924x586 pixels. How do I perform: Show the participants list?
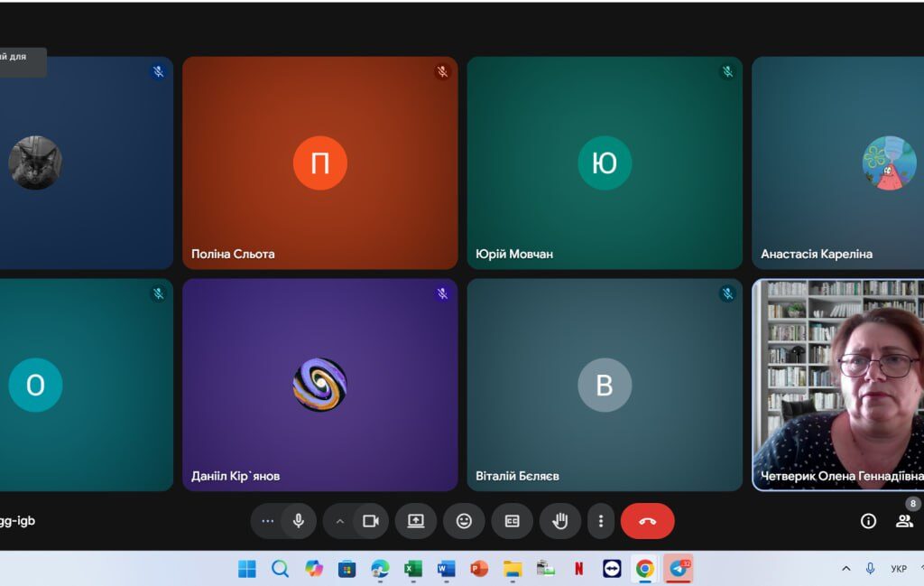(x=903, y=521)
